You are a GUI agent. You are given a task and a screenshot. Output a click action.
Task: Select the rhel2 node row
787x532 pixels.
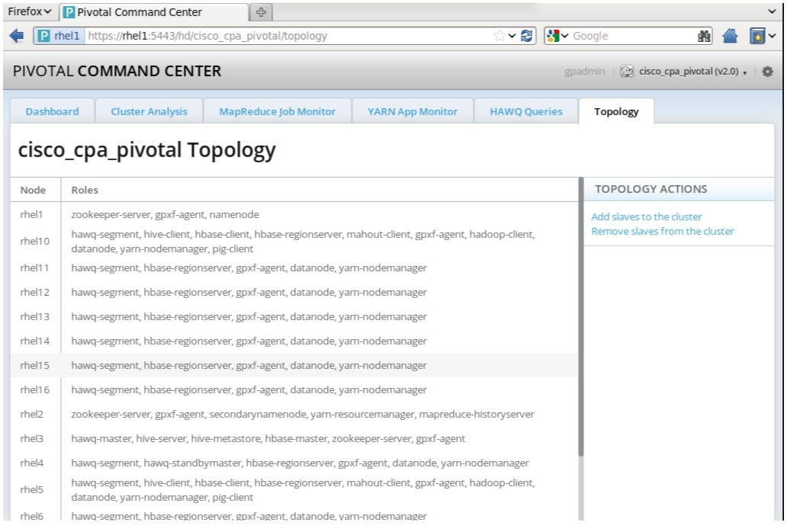(294, 414)
